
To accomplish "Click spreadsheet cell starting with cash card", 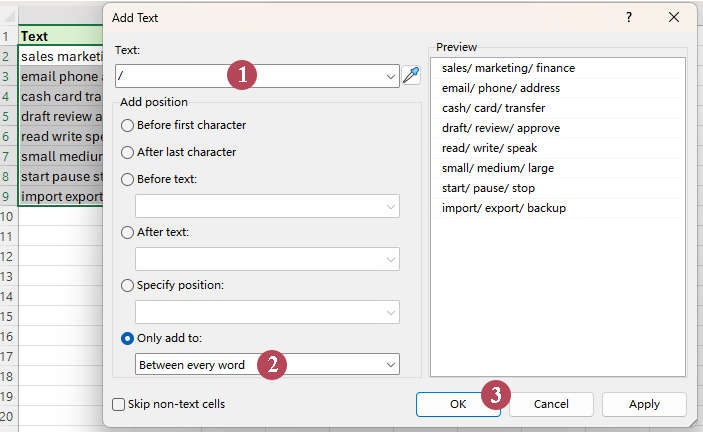I will 61,96.
